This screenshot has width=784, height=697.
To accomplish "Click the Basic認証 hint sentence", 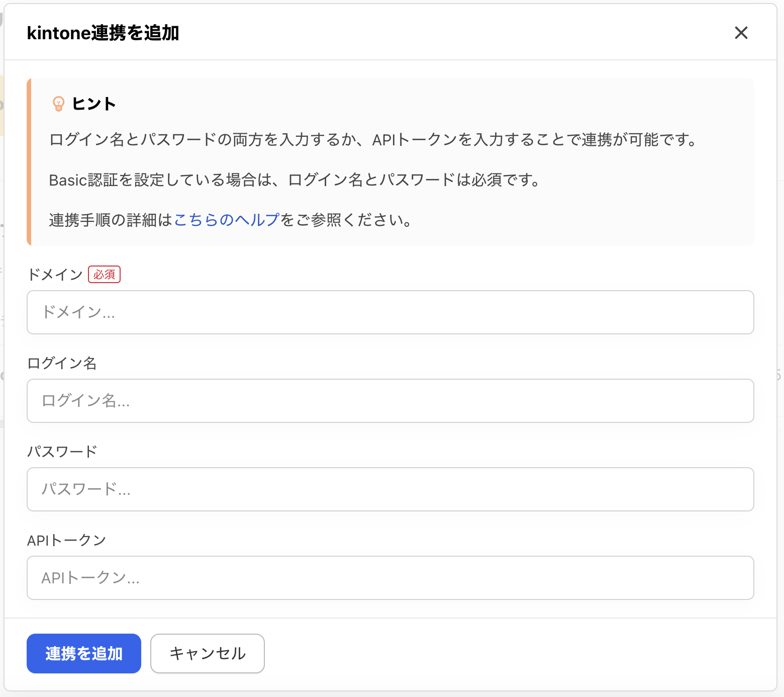I will [295, 180].
